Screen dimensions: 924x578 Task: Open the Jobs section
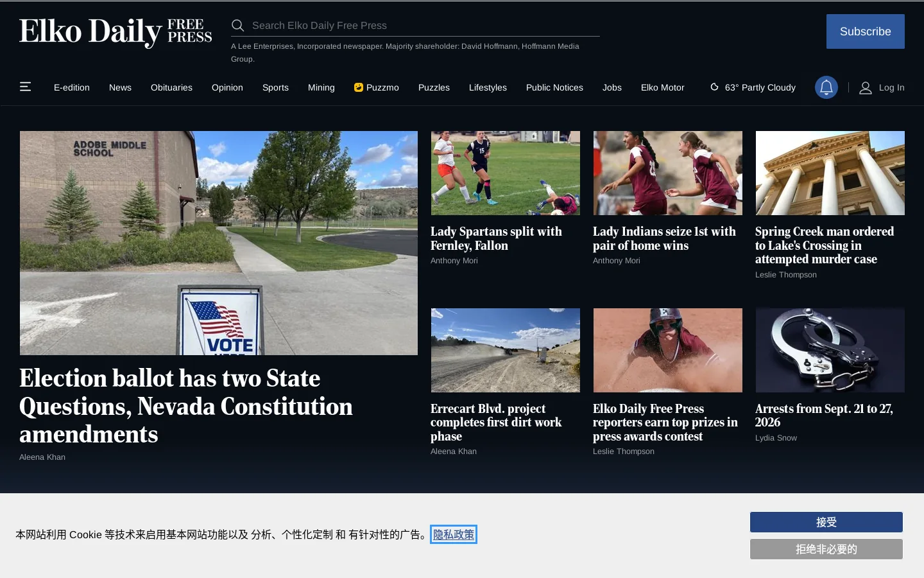(612, 87)
